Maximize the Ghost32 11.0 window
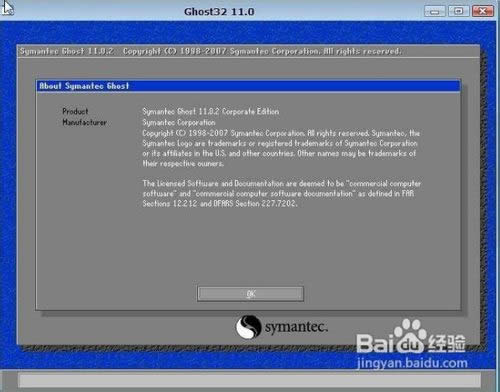 coord(458,11)
